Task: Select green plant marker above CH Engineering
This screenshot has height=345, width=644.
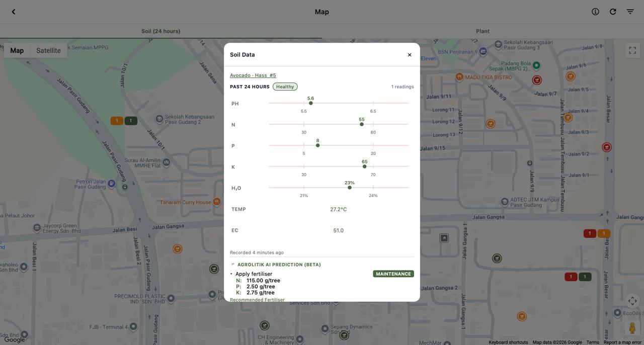Action: click(x=264, y=325)
